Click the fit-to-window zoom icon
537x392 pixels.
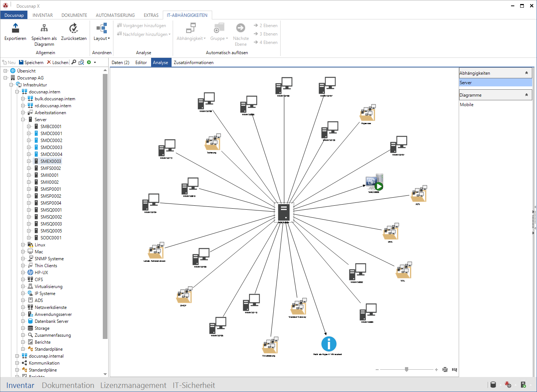point(445,370)
